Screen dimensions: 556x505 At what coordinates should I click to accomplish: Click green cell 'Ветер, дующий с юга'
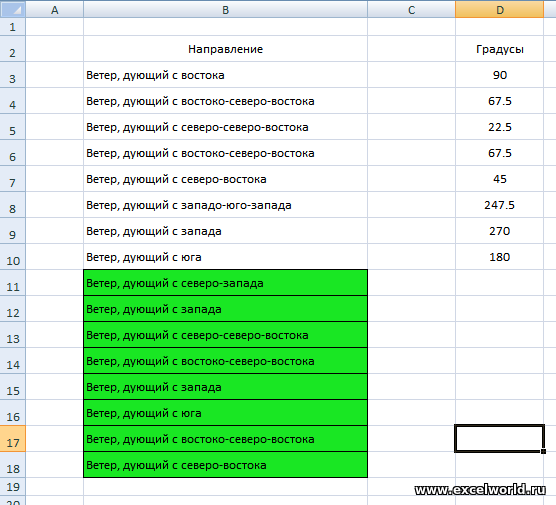point(226,413)
